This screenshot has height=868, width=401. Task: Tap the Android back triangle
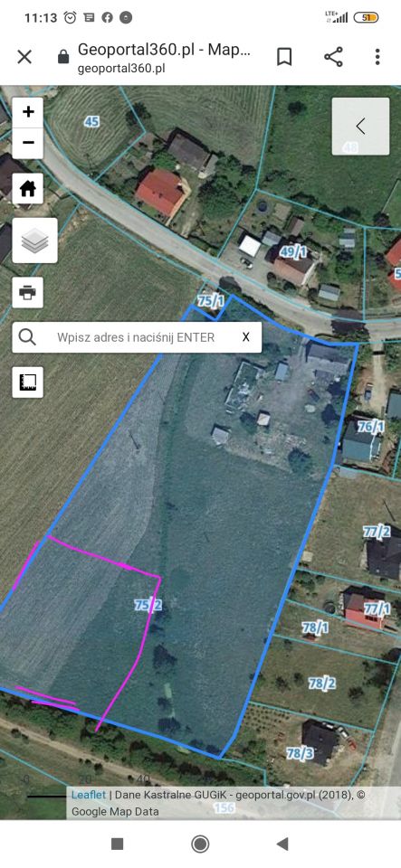tap(282, 844)
